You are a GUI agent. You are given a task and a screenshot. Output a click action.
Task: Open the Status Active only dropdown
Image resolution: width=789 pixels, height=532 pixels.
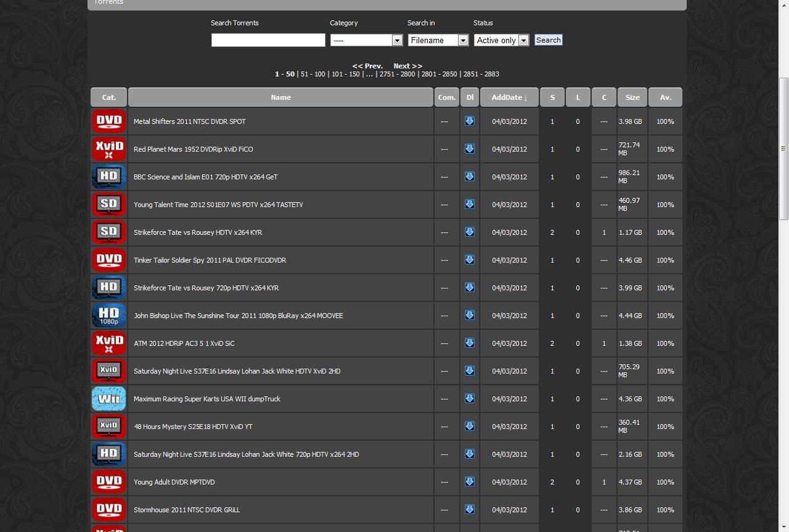pos(502,40)
